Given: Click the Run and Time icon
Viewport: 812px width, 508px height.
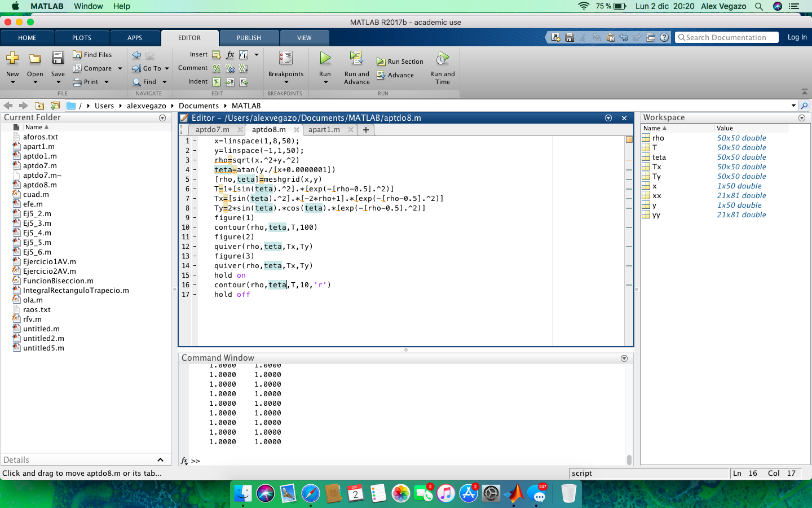Looking at the screenshot, I should click(443, 58).
